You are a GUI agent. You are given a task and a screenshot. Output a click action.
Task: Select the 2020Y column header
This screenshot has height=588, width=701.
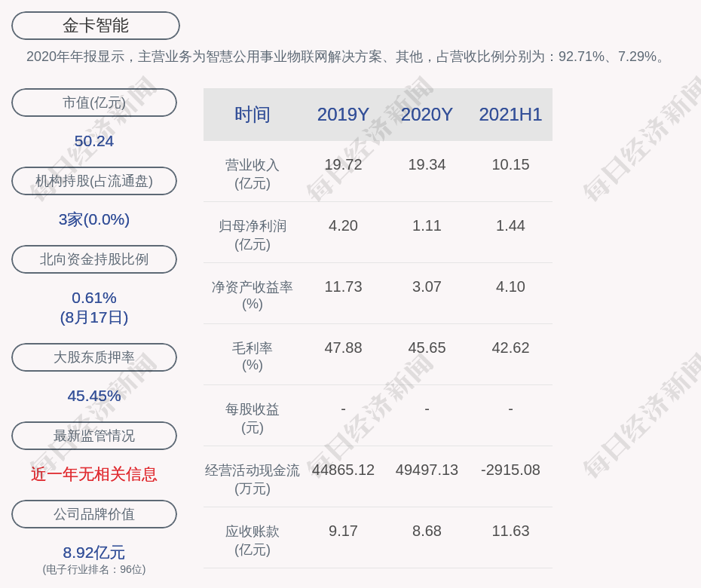click(x=427, y=115)
